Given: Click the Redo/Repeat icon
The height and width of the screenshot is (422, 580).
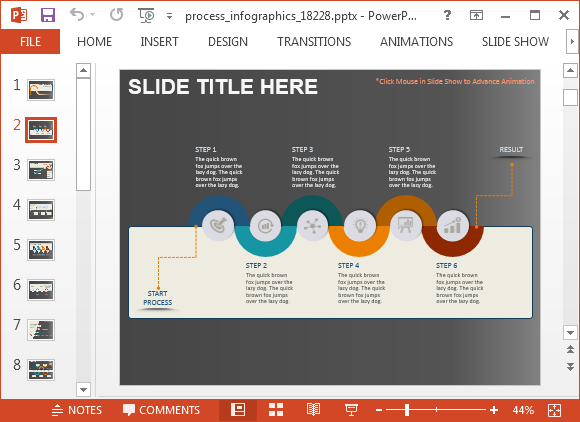Looking at the screenshot, I should tap(117, 15).
